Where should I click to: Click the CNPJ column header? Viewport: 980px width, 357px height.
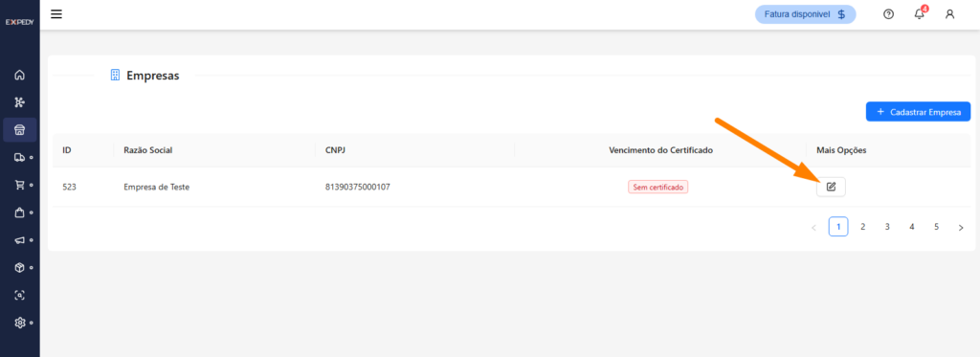tap(336, 150)
